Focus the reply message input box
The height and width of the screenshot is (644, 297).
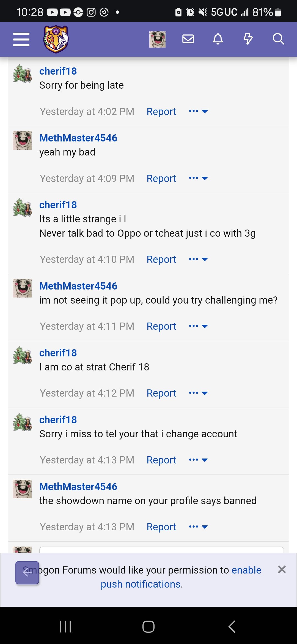pyautogui.click(x=162, y=550)
